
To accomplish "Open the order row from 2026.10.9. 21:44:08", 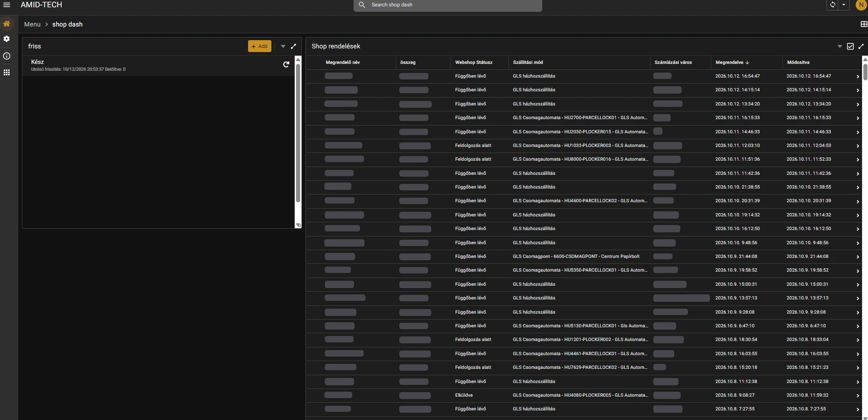I will point(584,257).
